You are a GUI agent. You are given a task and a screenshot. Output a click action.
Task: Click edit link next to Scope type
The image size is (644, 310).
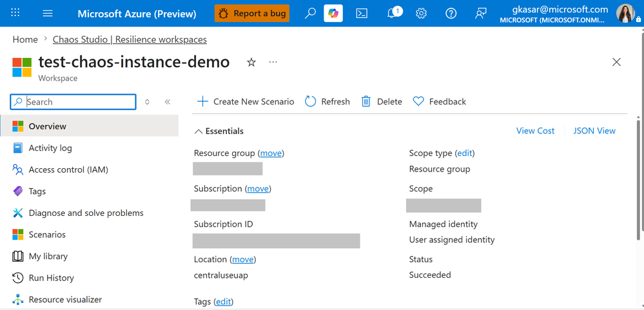[x=465, y=153]
